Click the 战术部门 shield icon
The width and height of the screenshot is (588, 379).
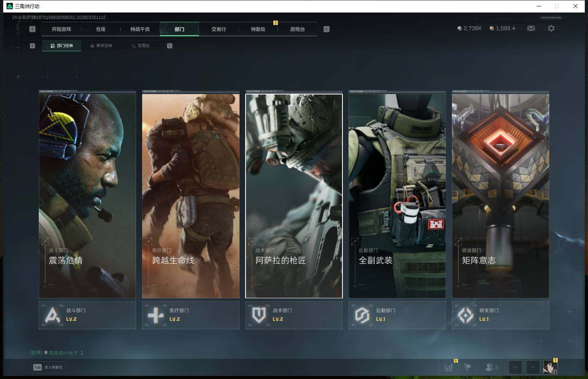pos(259,315)
